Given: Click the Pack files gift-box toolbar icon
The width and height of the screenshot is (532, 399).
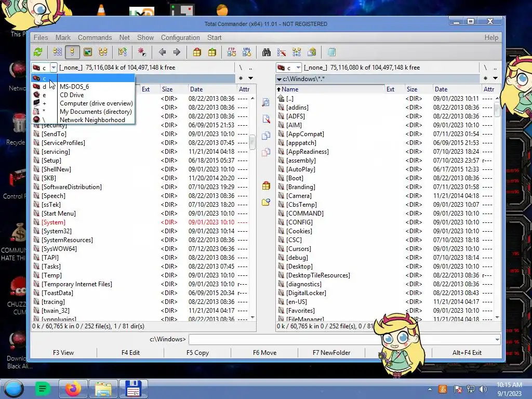Looking at the screenshot, I should [x=197, y=52].
